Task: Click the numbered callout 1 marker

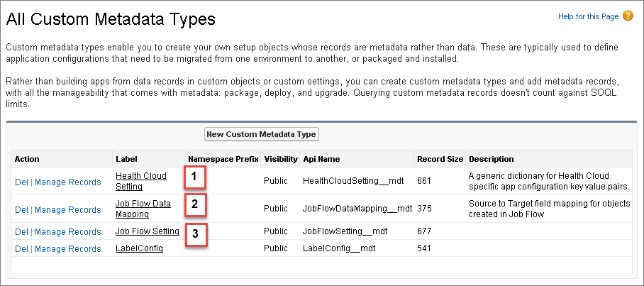Action: 194,177
